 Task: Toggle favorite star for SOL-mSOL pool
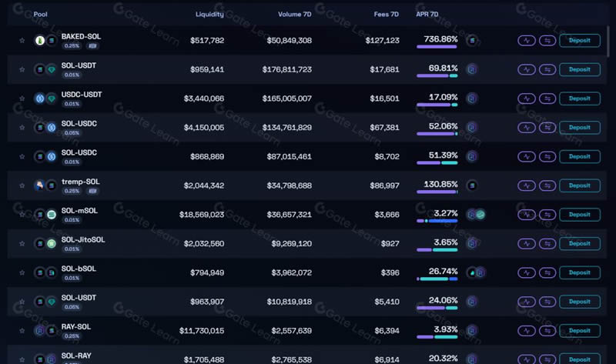pyautogui.click(x=22, y=215)
